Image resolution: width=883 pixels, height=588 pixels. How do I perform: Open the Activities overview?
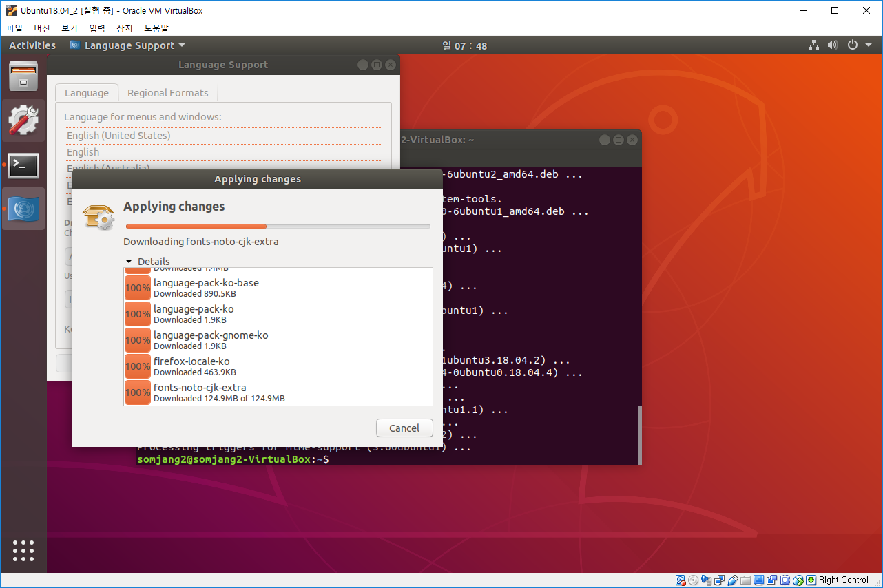coord(32,45)
